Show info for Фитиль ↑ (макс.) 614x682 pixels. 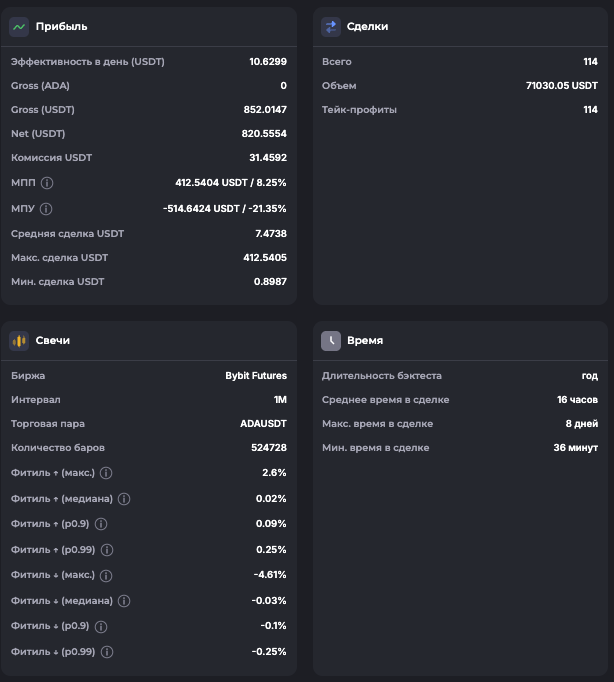106,473
